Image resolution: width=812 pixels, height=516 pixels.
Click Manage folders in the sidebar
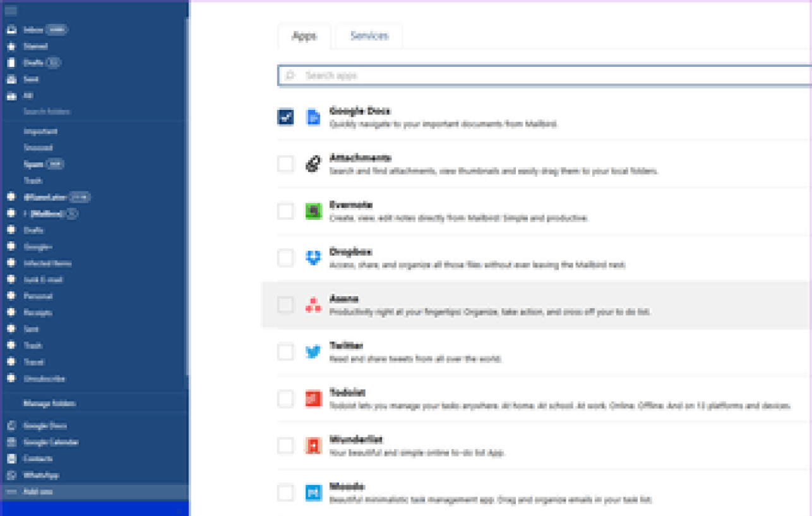[x=49, y=403]
